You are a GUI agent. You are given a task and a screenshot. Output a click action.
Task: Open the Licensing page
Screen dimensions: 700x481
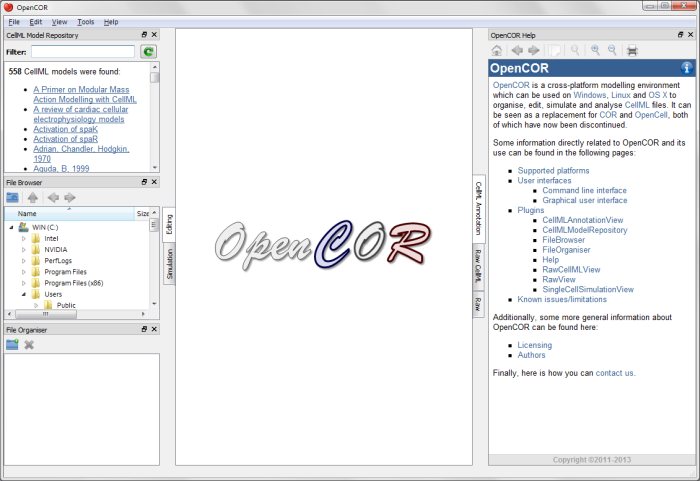tap(534, 345)
